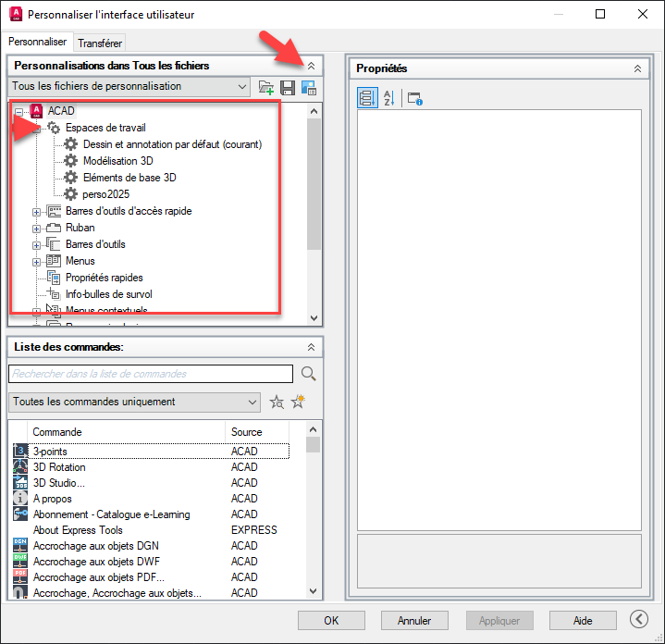This screenshot has width=665, height=644.
Task: Select the Personnaliser tab
Action: pos(37,42)
